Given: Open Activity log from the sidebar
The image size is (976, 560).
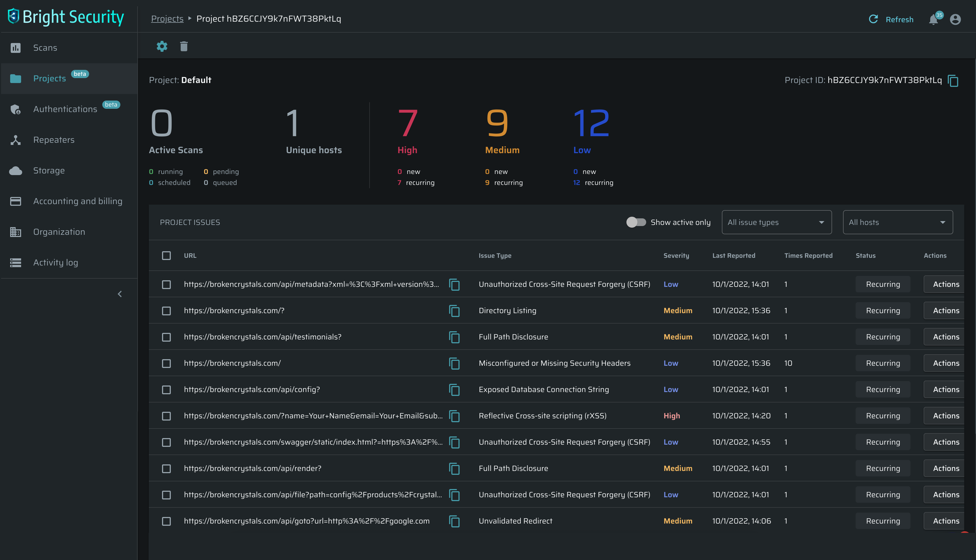Looking at the screenshot, I should pos(55,263).
